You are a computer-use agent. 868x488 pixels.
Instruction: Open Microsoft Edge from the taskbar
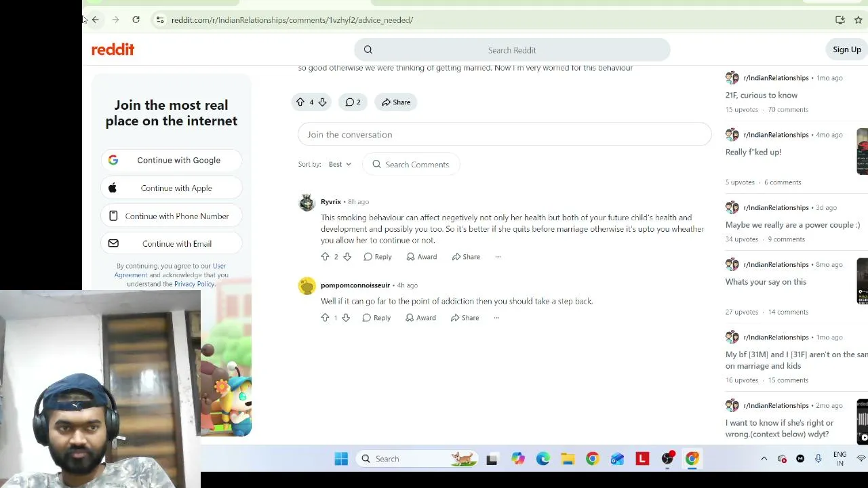tap(543, 459)
